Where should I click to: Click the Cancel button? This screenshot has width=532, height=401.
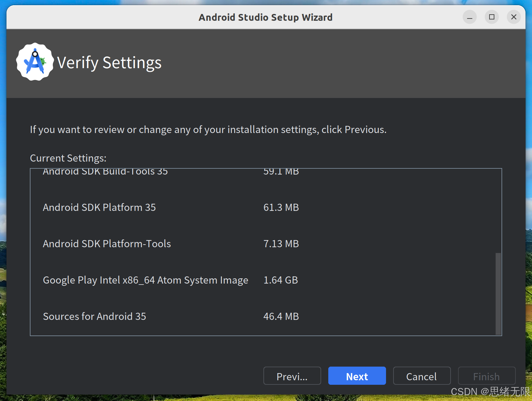[x=422, y=376]
